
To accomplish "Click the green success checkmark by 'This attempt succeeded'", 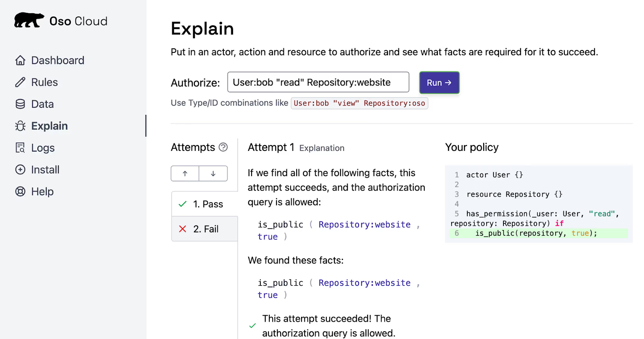I will pos(252,326).
